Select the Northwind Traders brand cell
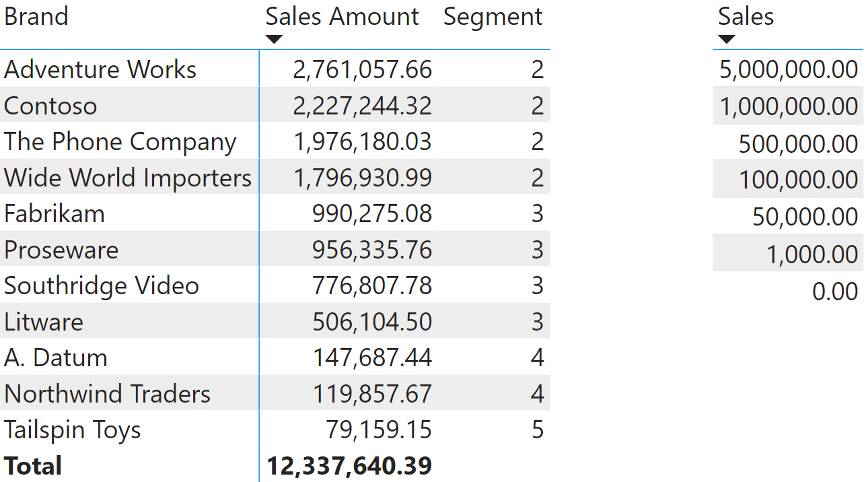868x482 pixels. point(108,394)
